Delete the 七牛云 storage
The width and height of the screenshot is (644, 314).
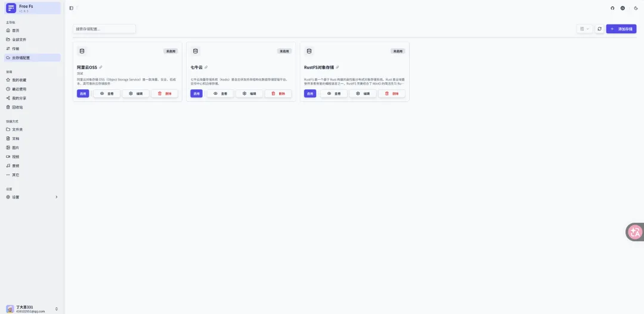(278, 94)
